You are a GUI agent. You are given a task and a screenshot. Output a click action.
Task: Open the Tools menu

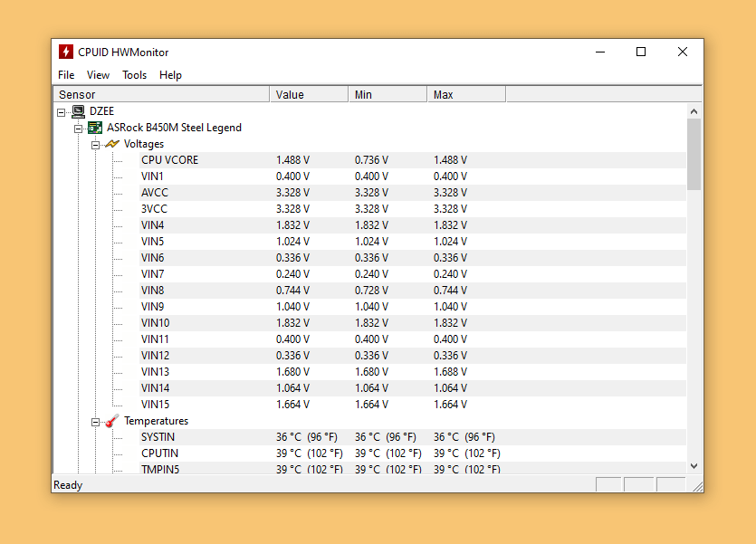click(x=134, y=75)
